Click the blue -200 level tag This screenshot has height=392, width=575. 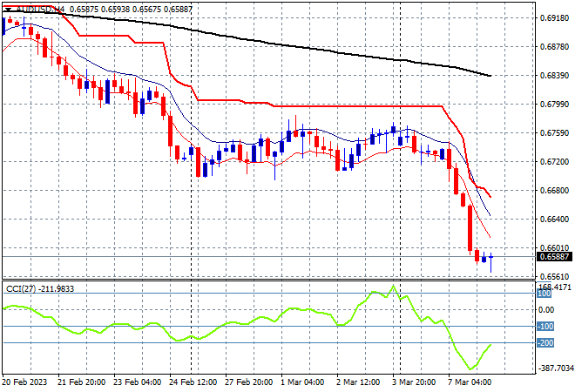click(545, 343)
